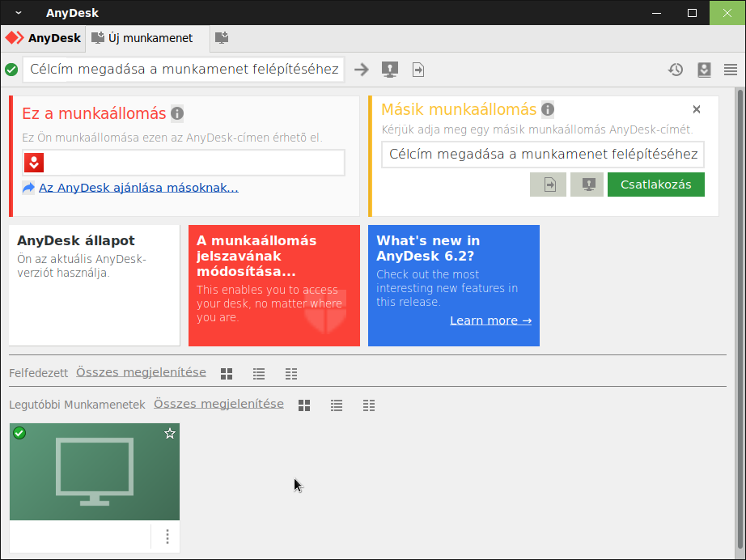Image resolution: width=746 pixels, height=560 pixels.
Task: Set Felfedezett to list view
Action: (259, 374)
